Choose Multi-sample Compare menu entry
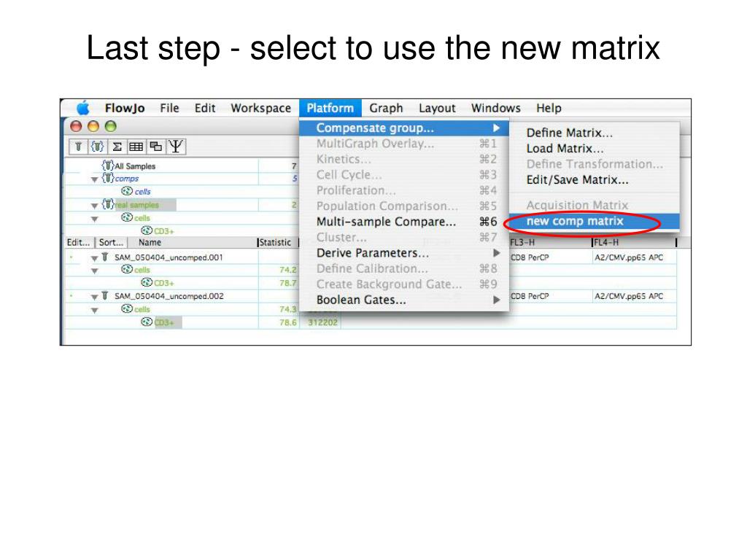The width and height of the screenshot is (747, 560). [404, 222]
